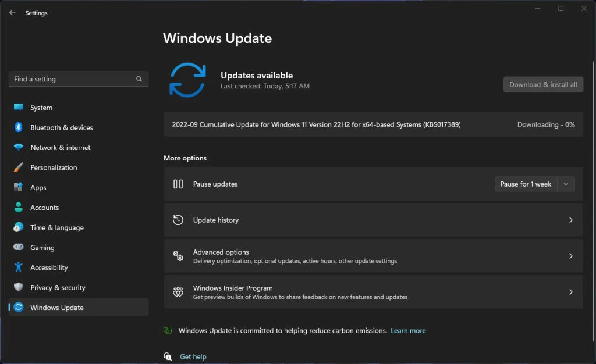Click the System monitor icon
Image resolution: width=596 pixels, height=364 pixels.
pos(18,107)
